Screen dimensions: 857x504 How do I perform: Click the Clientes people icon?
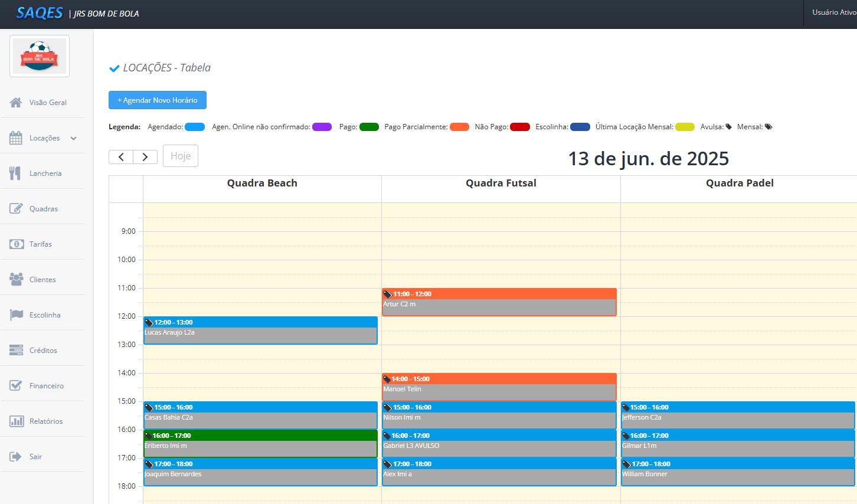16,280
